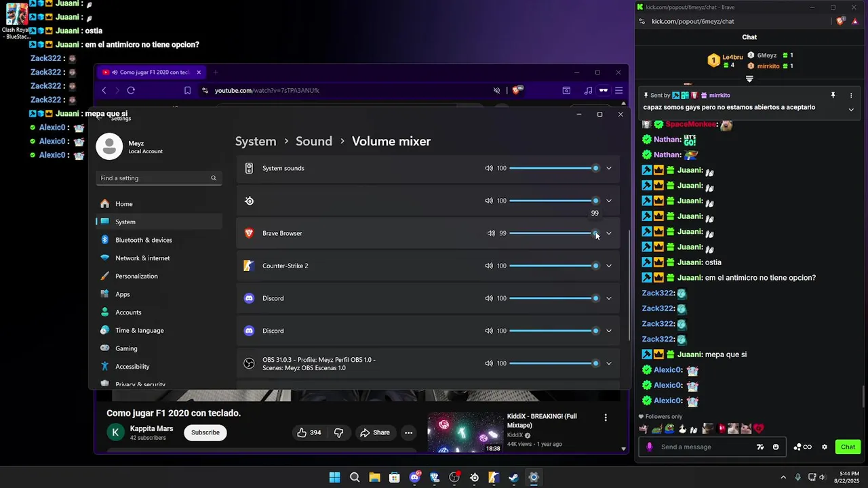The image size is (868, 488).
Task: Mute the unnamed SteelSeries row via its speaker icon
Action: 489,201
